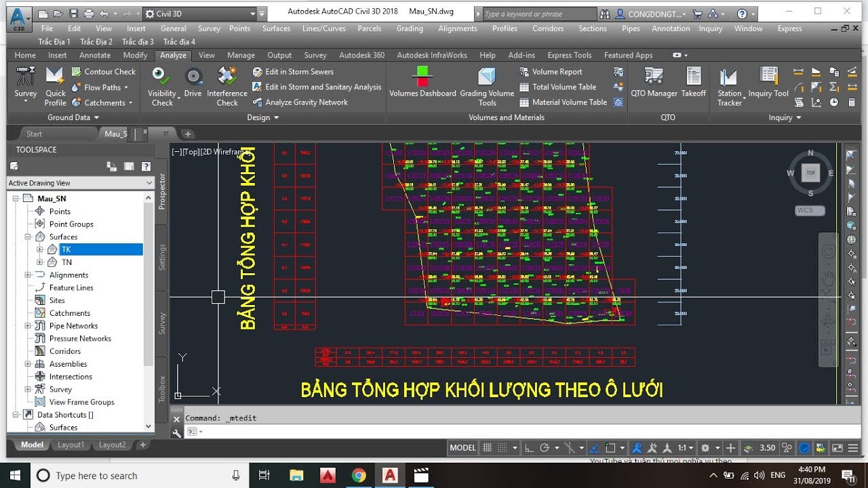Click the Toolspace vertical scrollbar

[149, 312]
